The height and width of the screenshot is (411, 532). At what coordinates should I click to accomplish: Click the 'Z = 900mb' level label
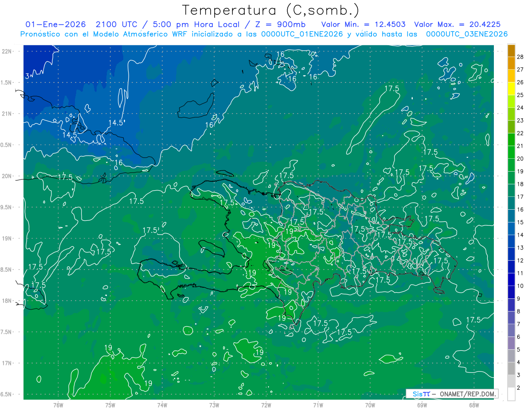280,24
